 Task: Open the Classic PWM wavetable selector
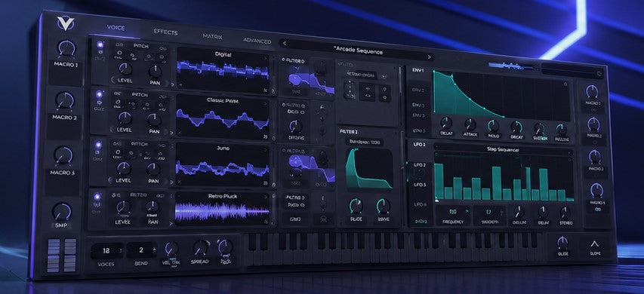tap(223, 100)
